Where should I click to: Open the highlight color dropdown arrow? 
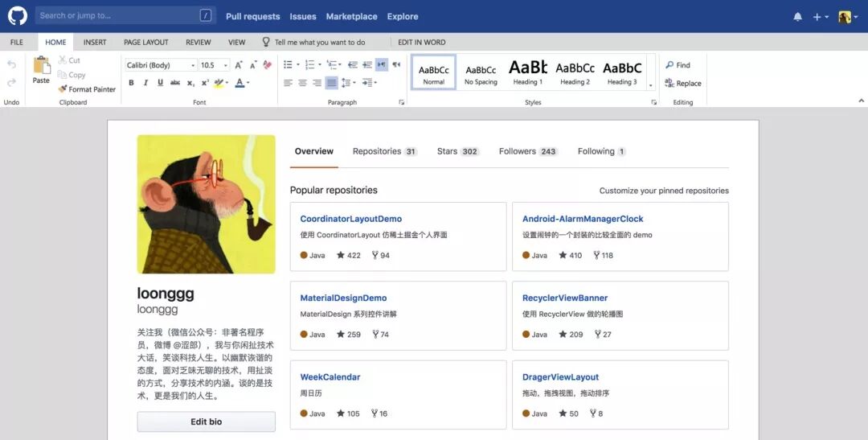227,83
